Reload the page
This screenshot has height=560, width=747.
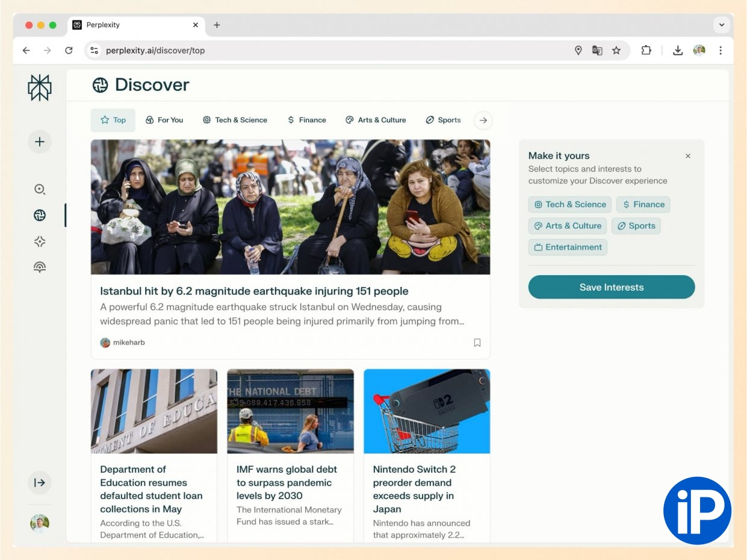(x=69, y=51)
